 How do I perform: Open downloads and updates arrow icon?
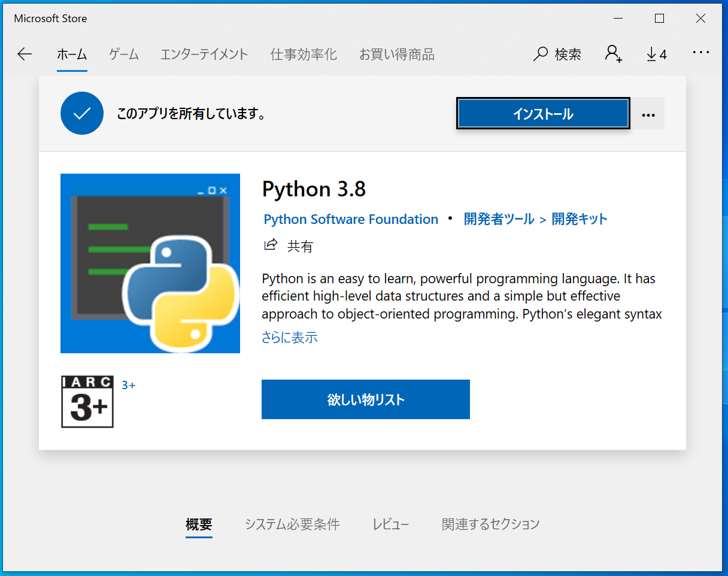(x=651, y=54)
